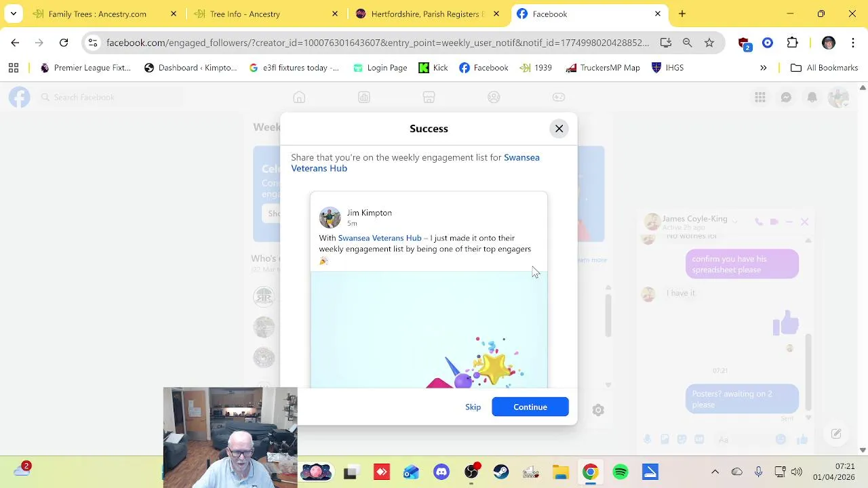This screenshot has width=868, height=488.
Task: Click the dialog preview scrollbar
Action: [x=608, y=314]
